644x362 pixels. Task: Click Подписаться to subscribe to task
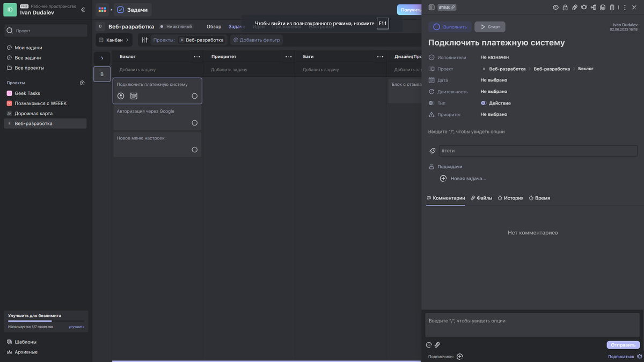(x=621, y=357)
